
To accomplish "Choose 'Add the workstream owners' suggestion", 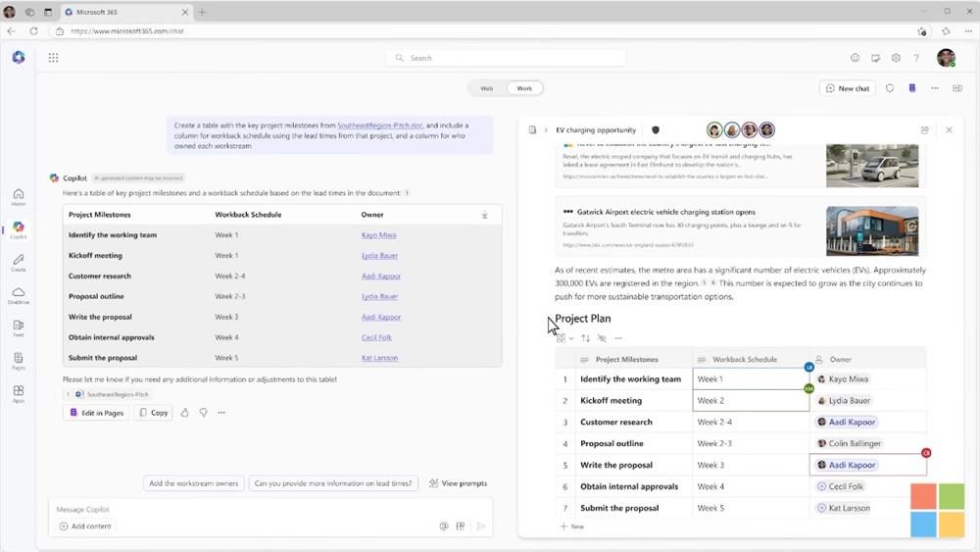I will (193, 483).
